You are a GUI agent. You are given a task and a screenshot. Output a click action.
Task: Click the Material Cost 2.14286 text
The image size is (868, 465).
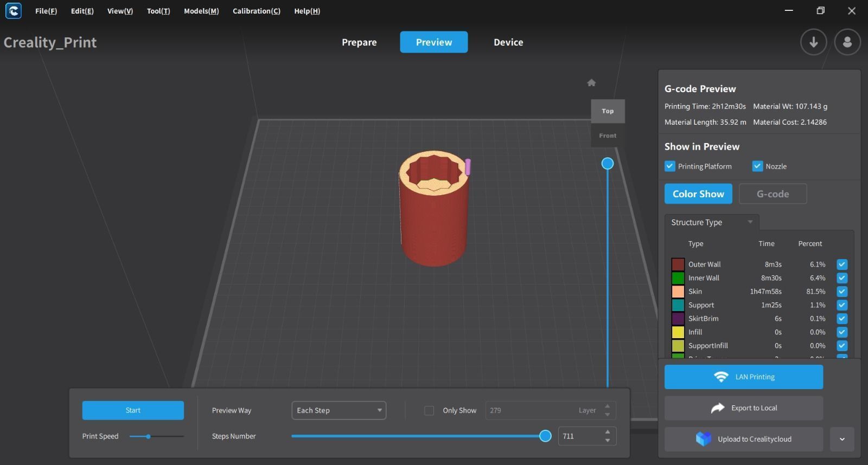click(790, 122)
